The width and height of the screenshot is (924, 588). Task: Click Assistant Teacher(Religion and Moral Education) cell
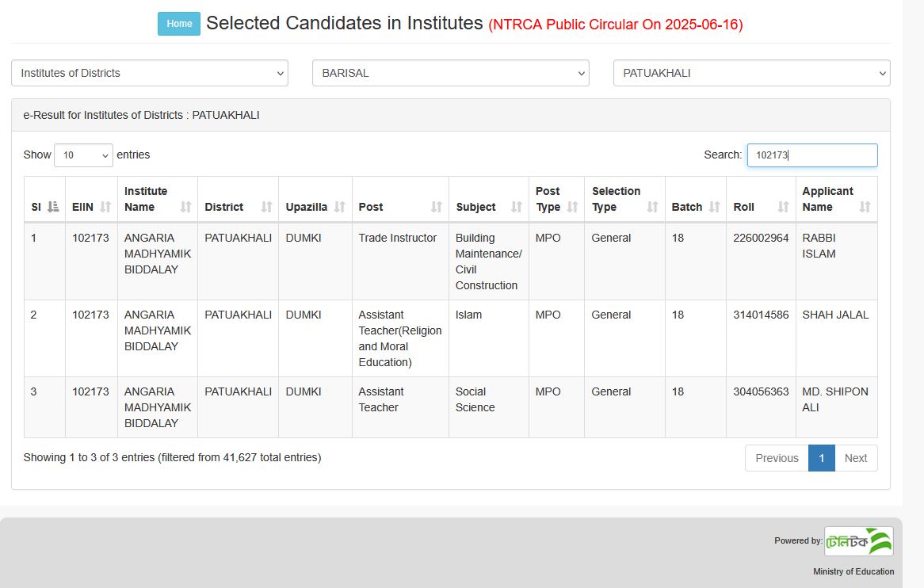click(x=400, y=338)
